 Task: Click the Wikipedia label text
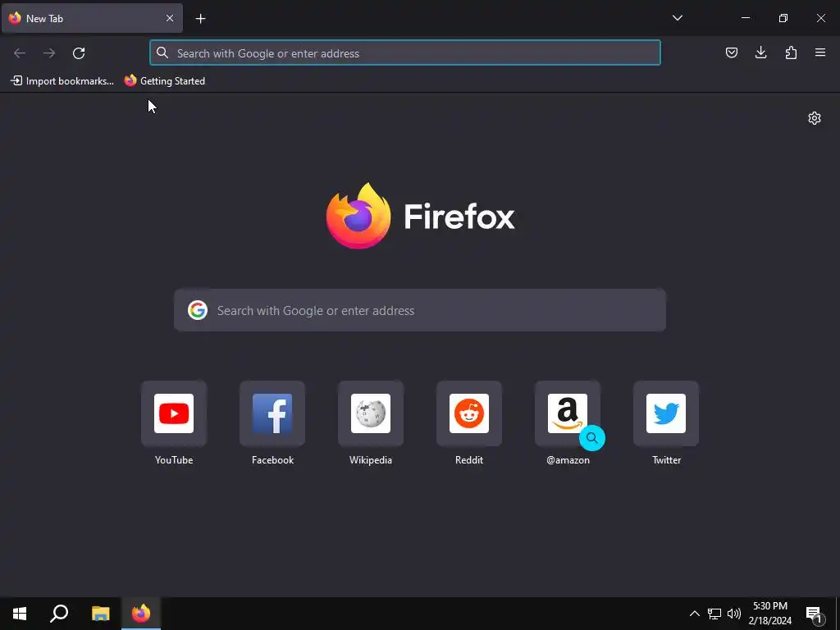pyautogui.click(x=371, y=460)
